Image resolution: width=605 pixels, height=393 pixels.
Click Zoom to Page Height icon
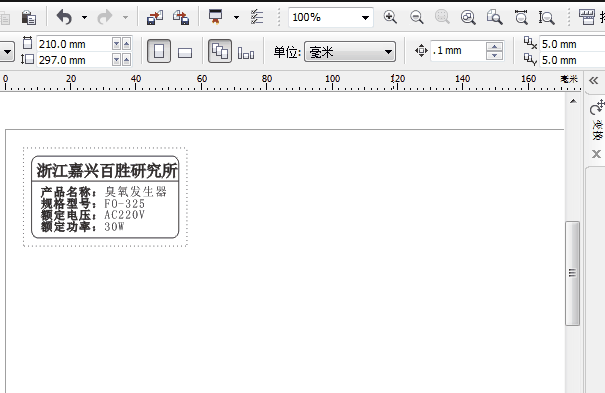pyautogui.click(x=547, y=17)
